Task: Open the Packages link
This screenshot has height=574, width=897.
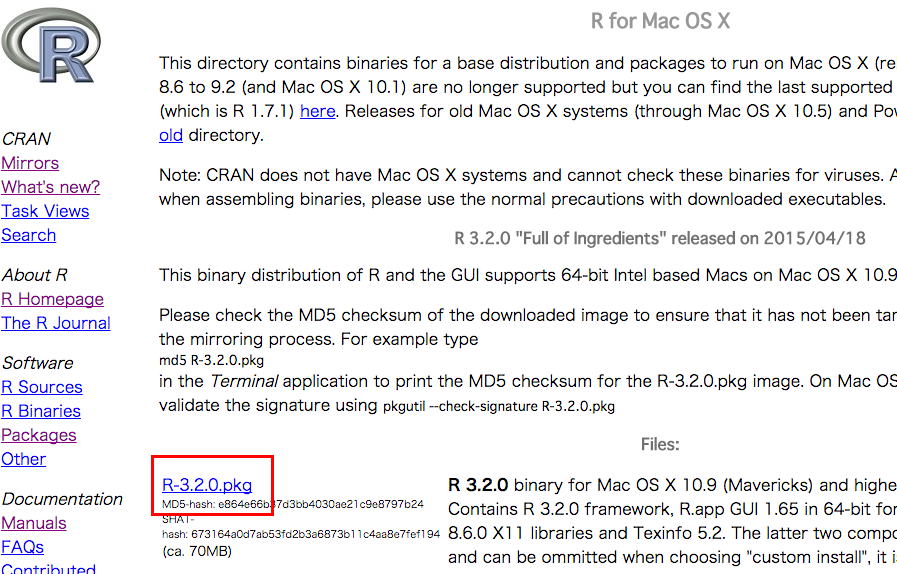Action: (x=39, y=436)
